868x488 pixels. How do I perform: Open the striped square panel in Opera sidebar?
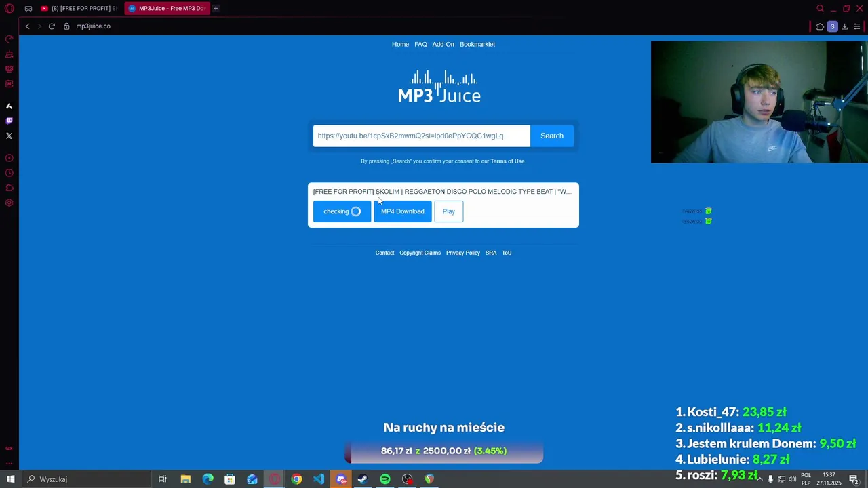tap(9, 69)
